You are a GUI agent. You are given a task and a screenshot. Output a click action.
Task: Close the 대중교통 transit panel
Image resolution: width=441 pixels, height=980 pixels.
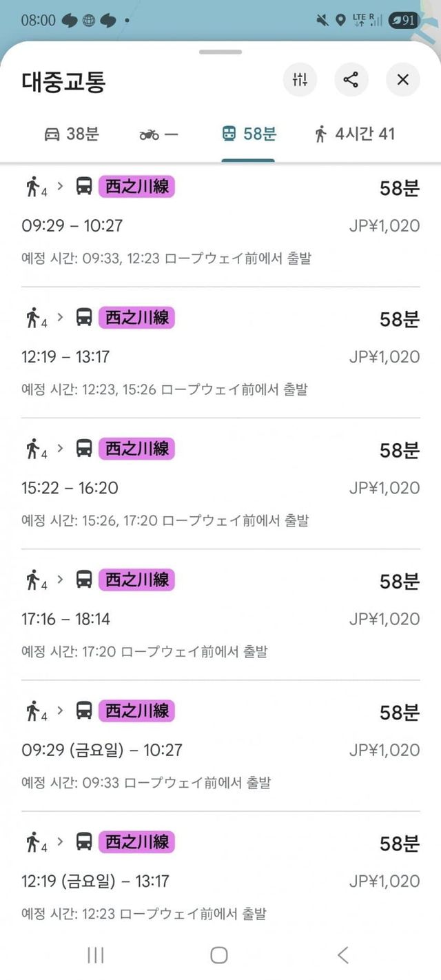click(403, 80)
